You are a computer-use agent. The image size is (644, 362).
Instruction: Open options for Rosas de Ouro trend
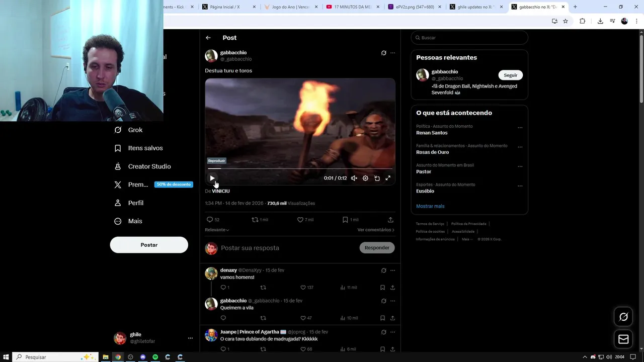[x=520, y=147]
